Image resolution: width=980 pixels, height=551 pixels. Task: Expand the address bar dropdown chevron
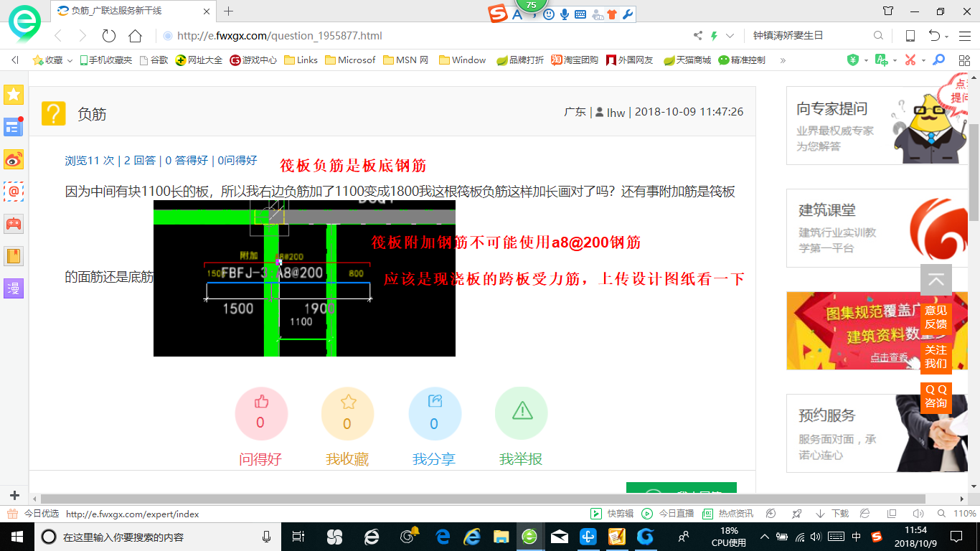(x=730, y=36)
